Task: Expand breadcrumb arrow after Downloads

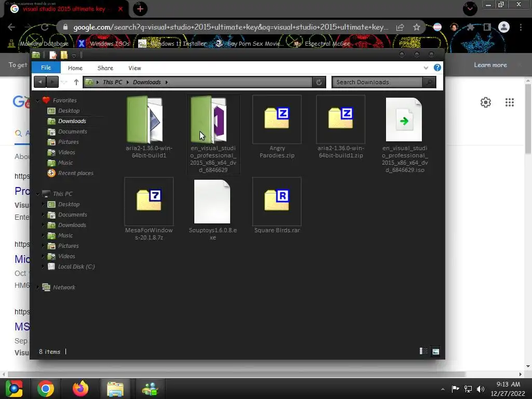Action: 167,82
